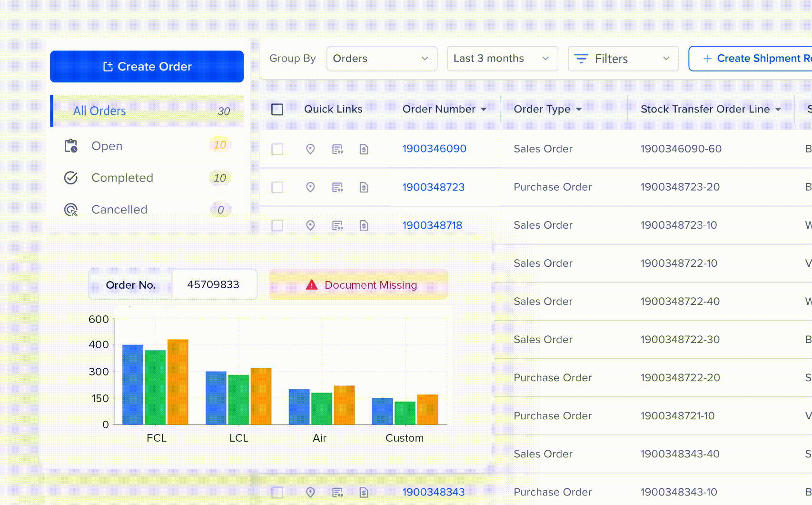Check the checkbox on order row 1900348343

point(277,493)
